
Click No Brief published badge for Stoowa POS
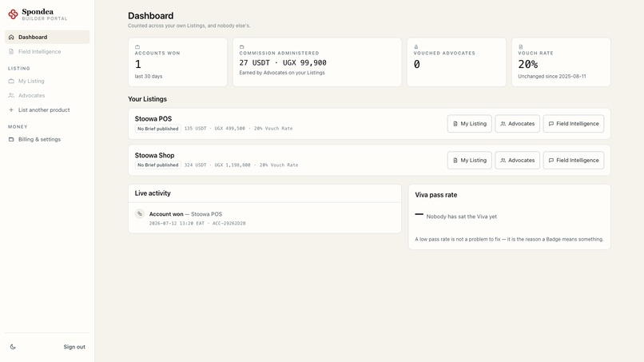[x=157, y=129]
